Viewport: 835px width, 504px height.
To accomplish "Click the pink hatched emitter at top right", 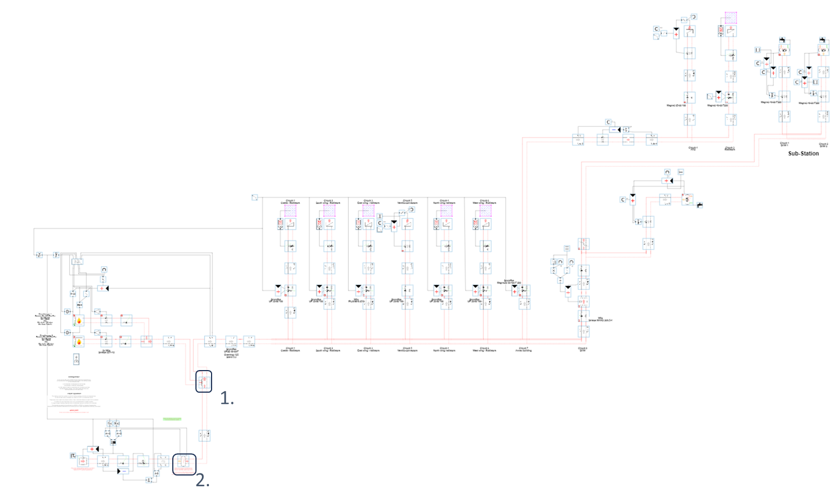I will tap(730, 18).
